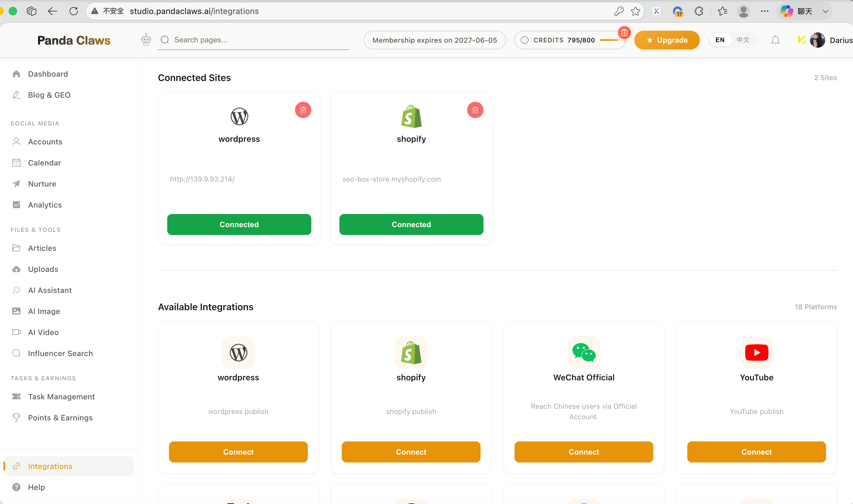This screenshot has width=853, height=504.
Task: Delete the connected shopify site
Action: tap(475, 110)
